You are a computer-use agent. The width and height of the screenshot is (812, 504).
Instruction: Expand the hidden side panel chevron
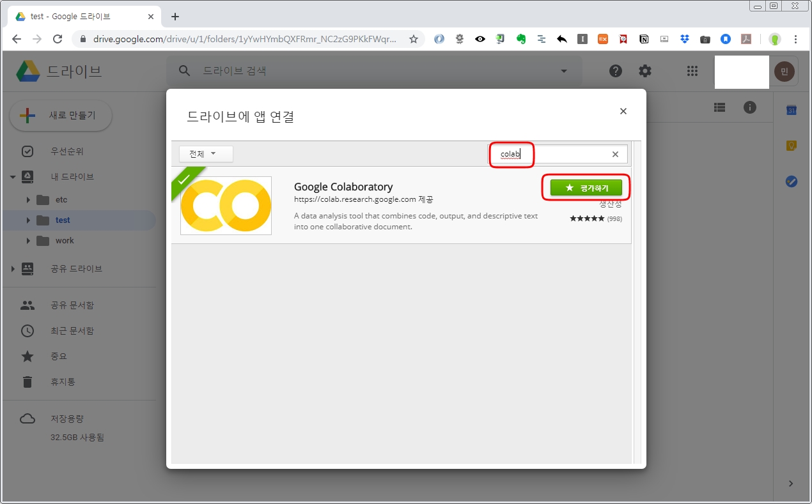[791, 484]
